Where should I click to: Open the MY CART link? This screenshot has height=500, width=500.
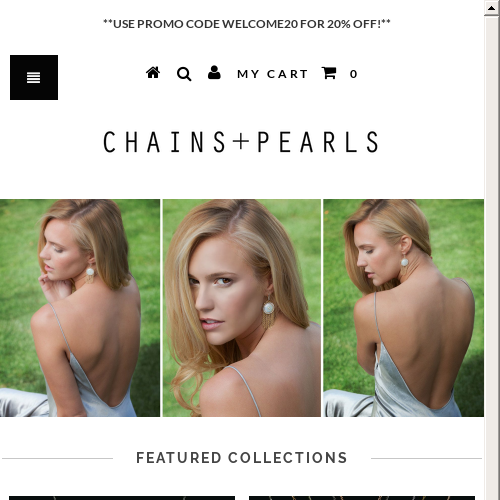(x=272, y=74)
